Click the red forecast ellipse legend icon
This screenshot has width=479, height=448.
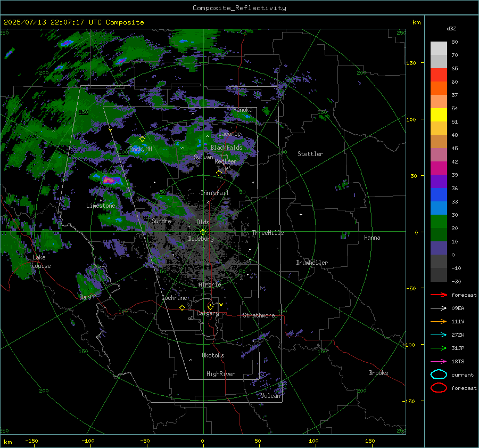pyautogui.click(x=439, y=388)
